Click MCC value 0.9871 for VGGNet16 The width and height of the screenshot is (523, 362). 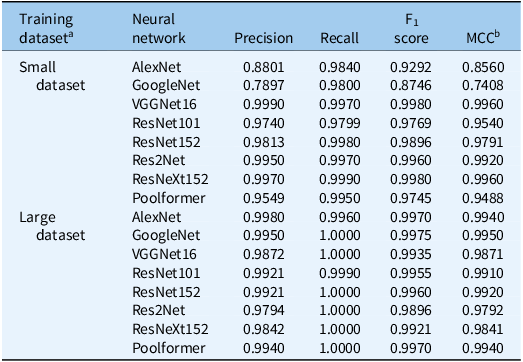(483, 255)
